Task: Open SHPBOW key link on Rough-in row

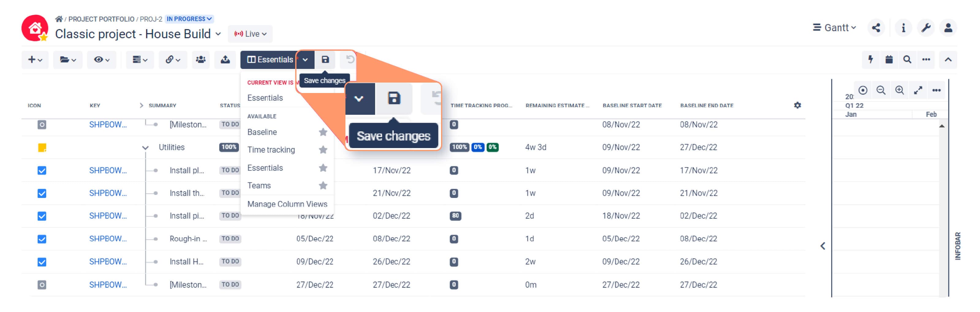Action: 108,239
